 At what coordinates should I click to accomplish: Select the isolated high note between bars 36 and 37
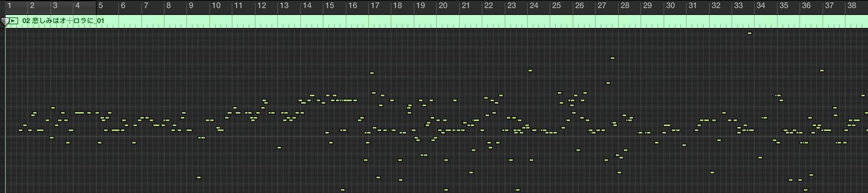click(x=822, y=70)
